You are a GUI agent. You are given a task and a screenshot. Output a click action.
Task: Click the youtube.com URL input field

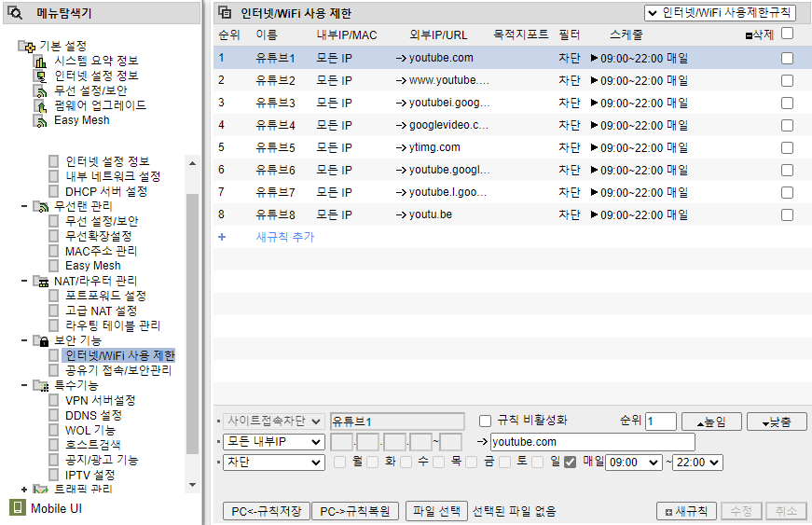click(x=592, y=442)
